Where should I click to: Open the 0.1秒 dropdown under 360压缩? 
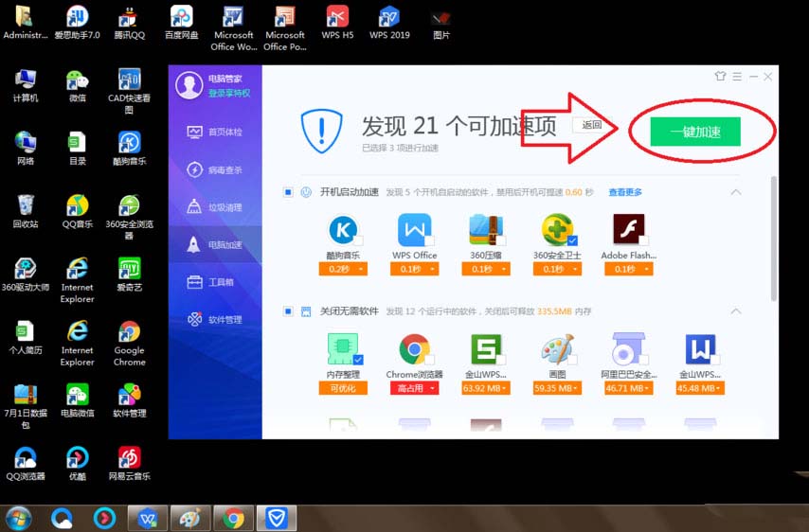(486, 269)
